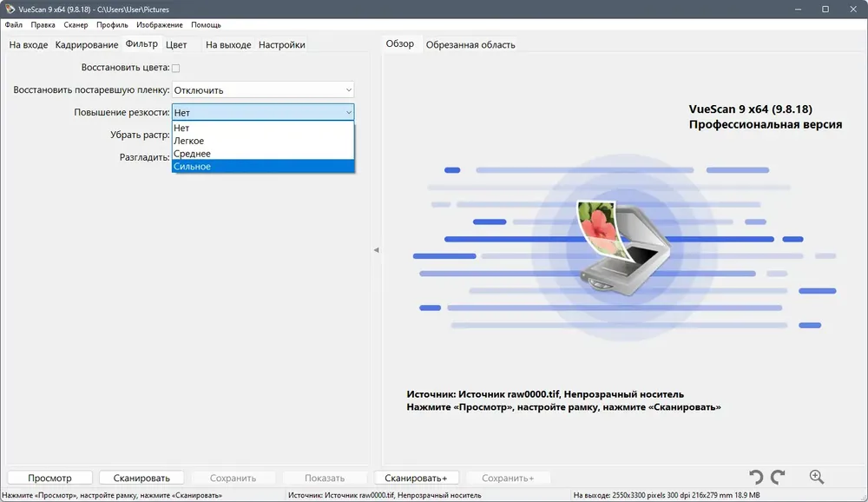Open the Изображение menu

(159, 25)
